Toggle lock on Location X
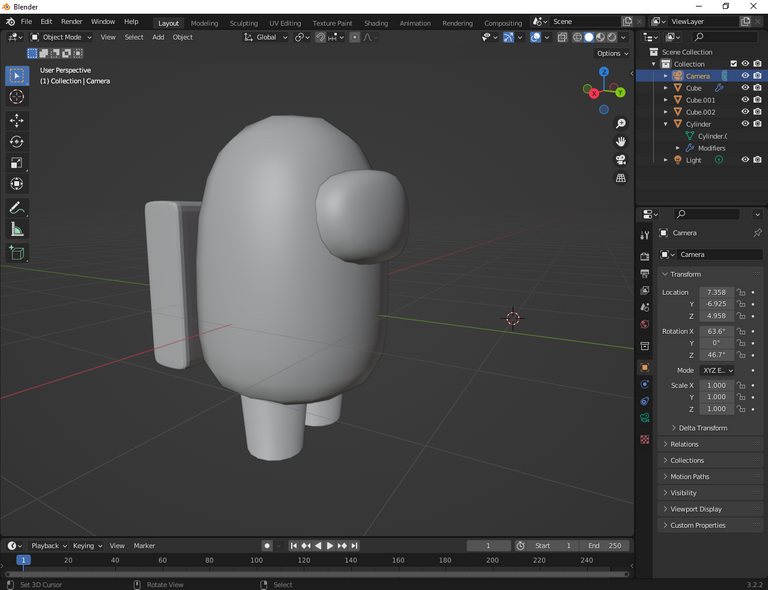This screenshot has width=768, height=590. click(741, 292)
